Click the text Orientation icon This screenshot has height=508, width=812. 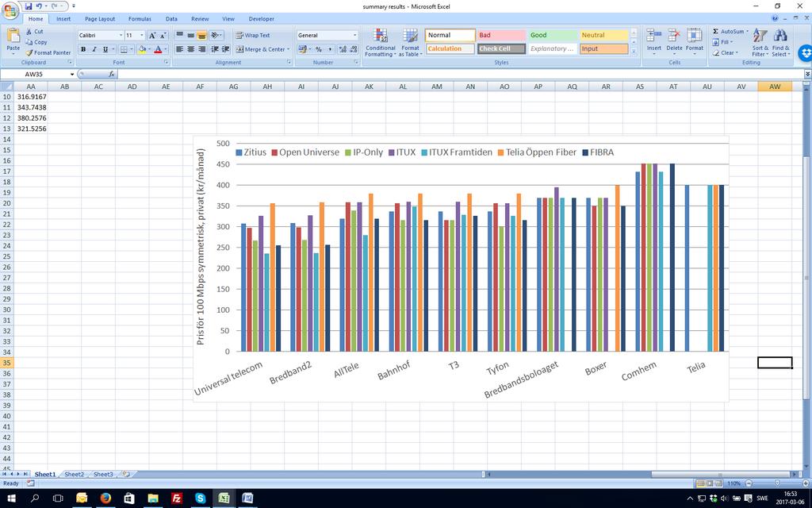pos(216,35)
